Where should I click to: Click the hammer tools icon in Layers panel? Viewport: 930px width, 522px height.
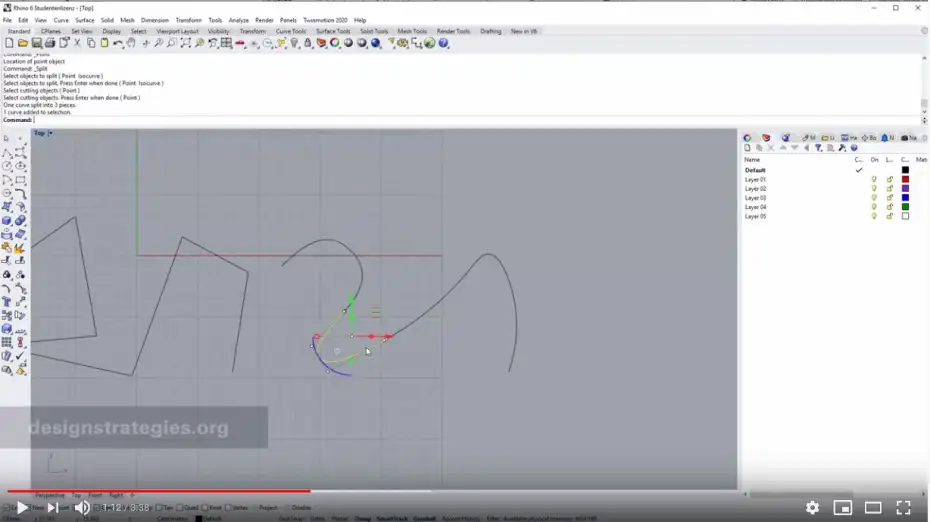click(x=842, y=148)
